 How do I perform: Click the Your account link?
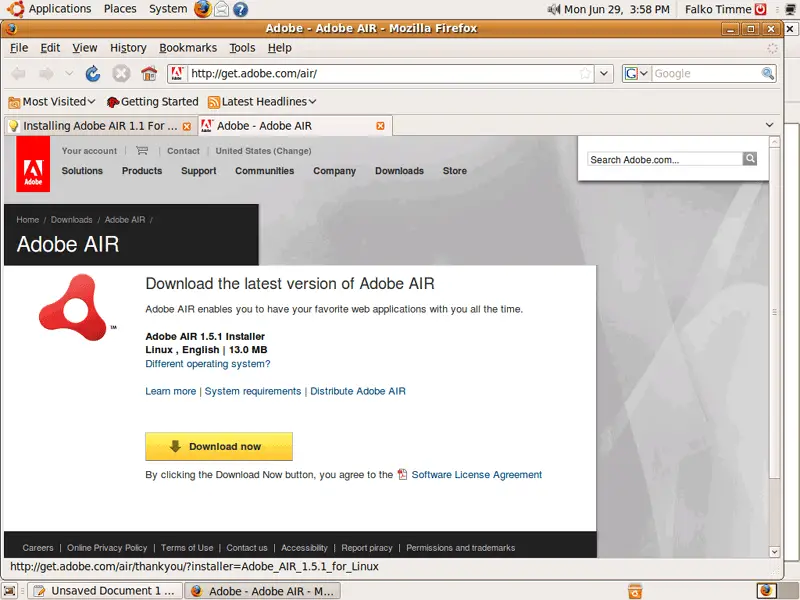pos(89,151)
